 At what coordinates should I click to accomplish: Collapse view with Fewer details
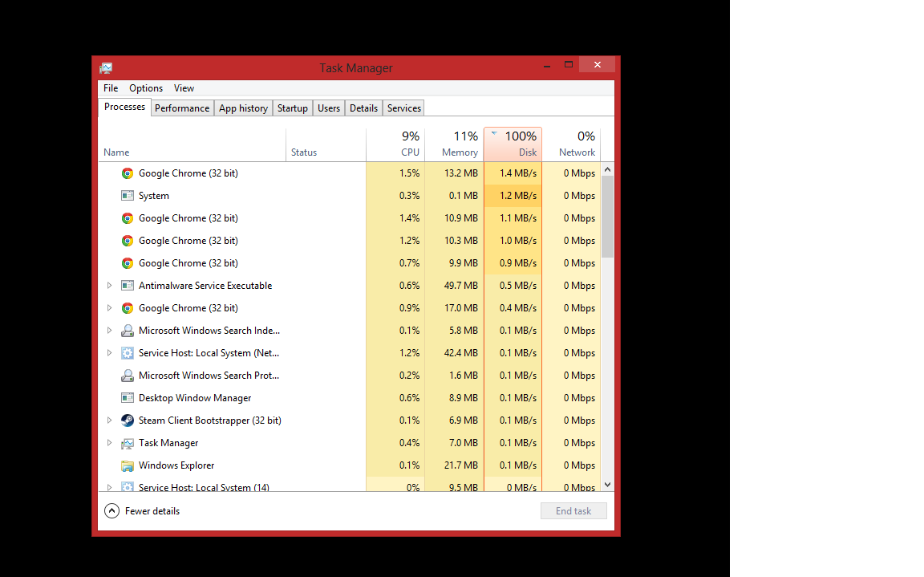142,511
